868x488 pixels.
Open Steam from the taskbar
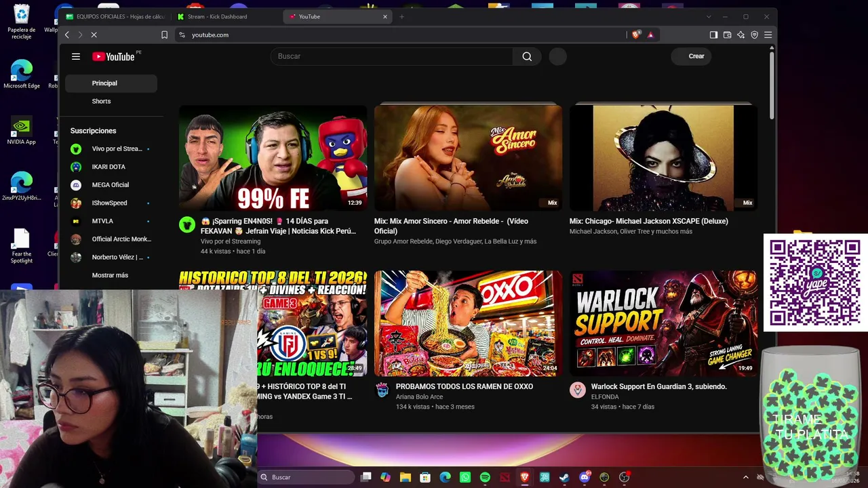564,477
